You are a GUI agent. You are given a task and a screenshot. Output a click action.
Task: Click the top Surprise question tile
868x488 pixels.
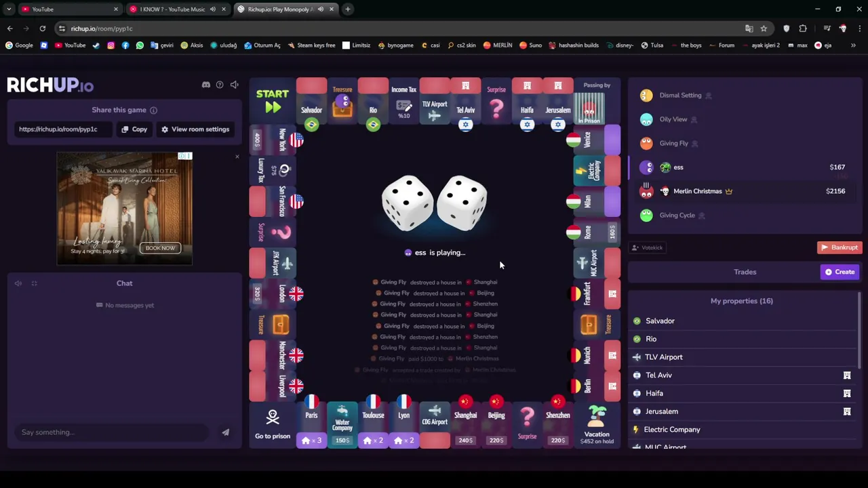[x=496, y=102]
